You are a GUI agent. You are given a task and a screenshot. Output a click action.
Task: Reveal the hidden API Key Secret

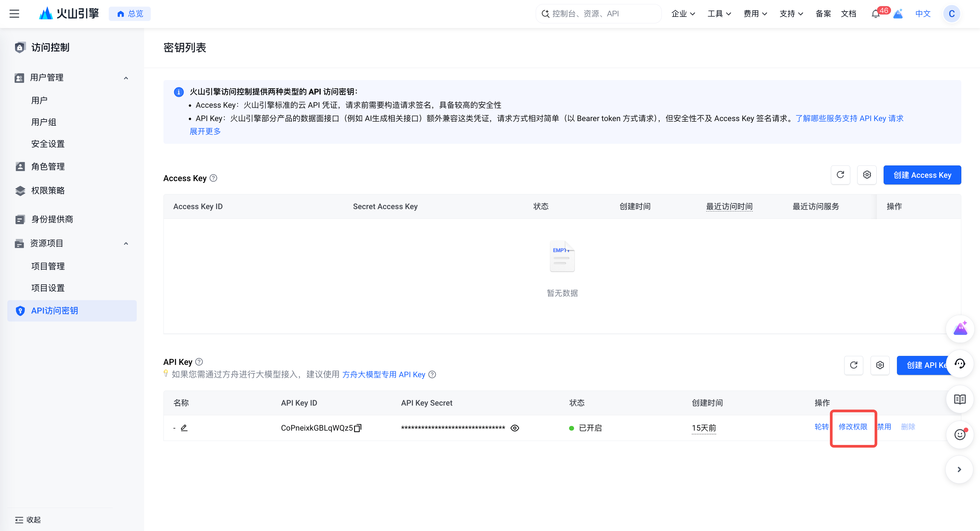click(515, 428)
